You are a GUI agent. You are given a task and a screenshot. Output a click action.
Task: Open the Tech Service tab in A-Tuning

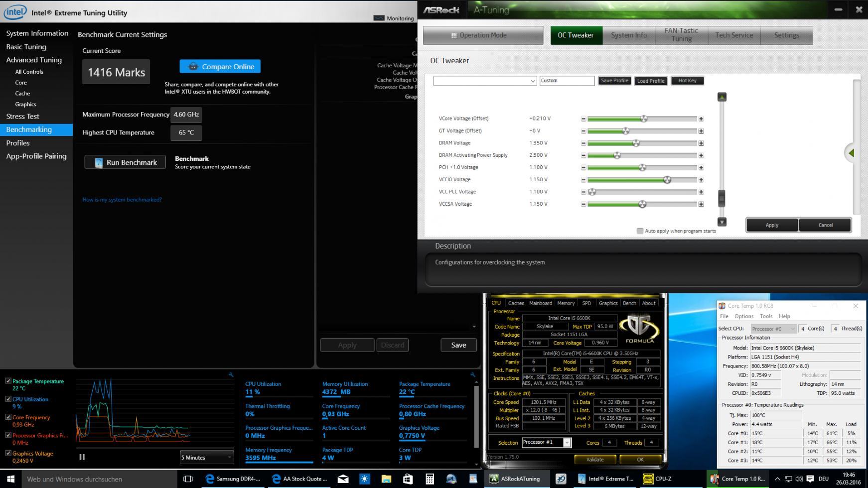734,35
